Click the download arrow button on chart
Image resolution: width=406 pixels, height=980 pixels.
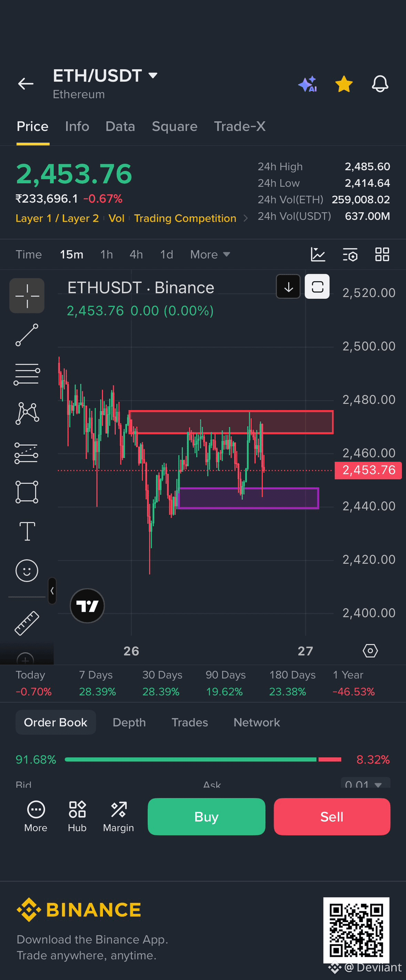288,287
